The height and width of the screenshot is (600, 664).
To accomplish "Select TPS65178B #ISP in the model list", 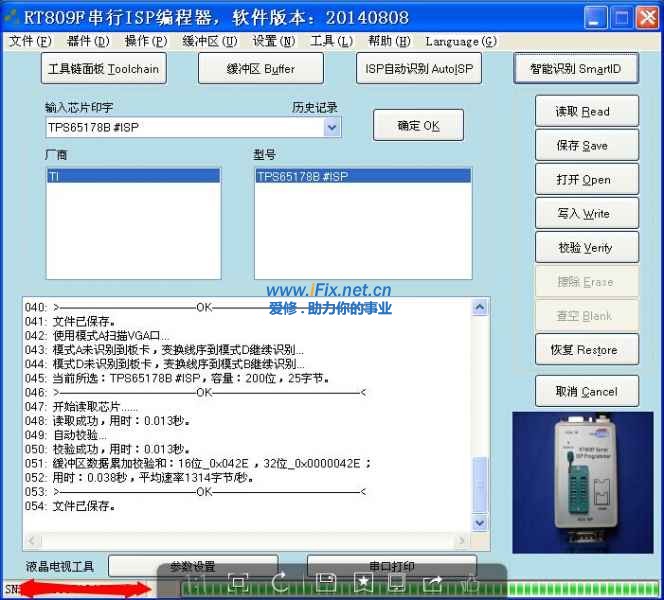I will coord(362,176).
